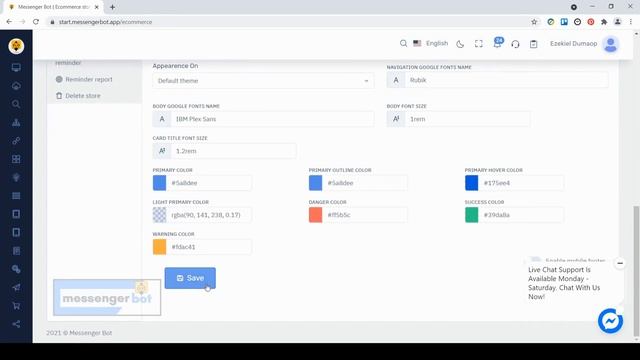Focus the Danger Color hex input
The height and width of the screenshot is (360, 640).
point(365,215)
